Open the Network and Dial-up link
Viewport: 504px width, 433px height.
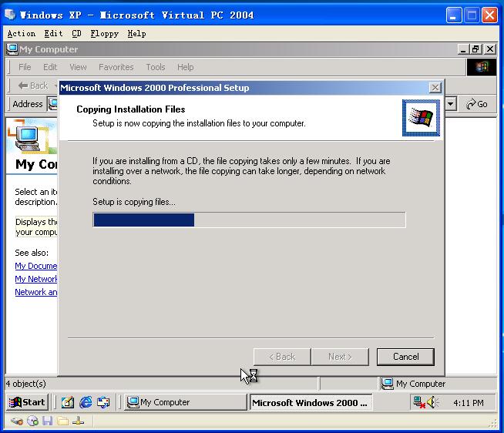click(36, 292)
